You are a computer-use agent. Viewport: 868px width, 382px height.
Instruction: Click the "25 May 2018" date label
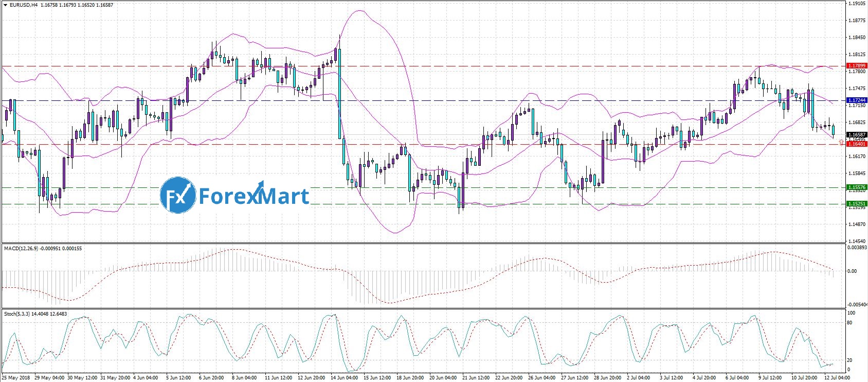point(16,378)
